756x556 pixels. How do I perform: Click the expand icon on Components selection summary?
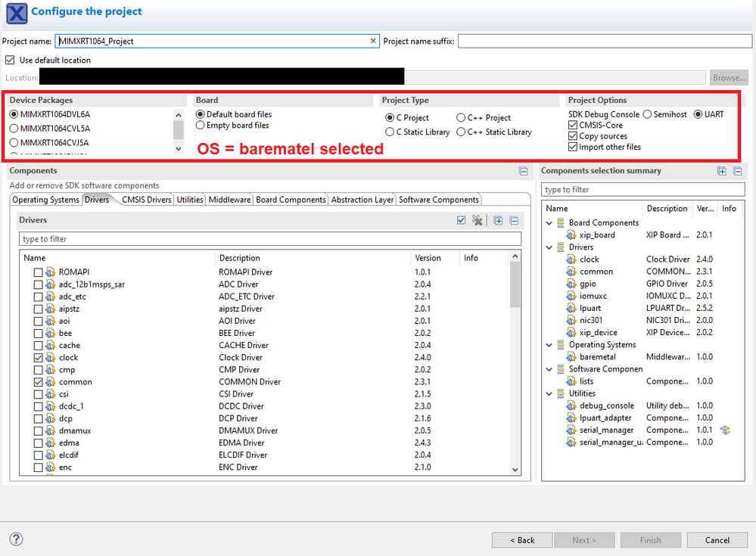click(x=721, y=171)
